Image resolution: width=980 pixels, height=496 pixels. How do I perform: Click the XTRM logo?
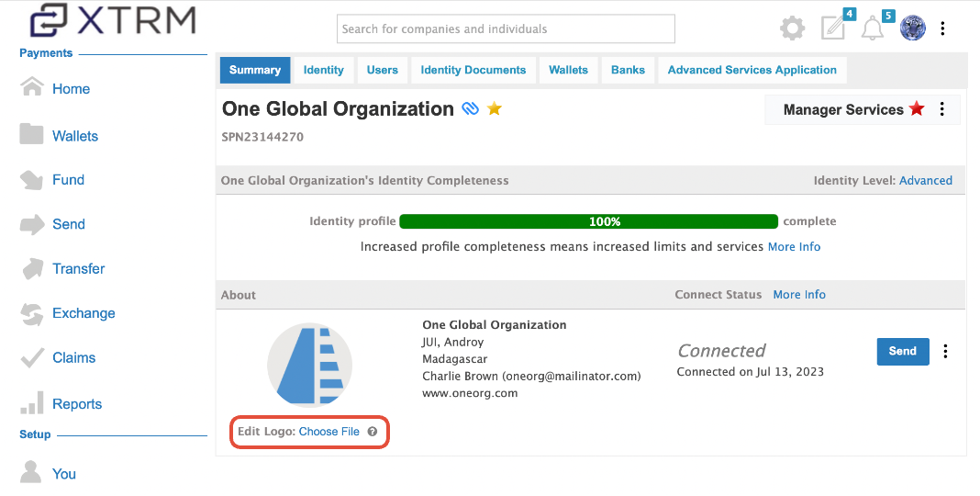pos(113,20)
